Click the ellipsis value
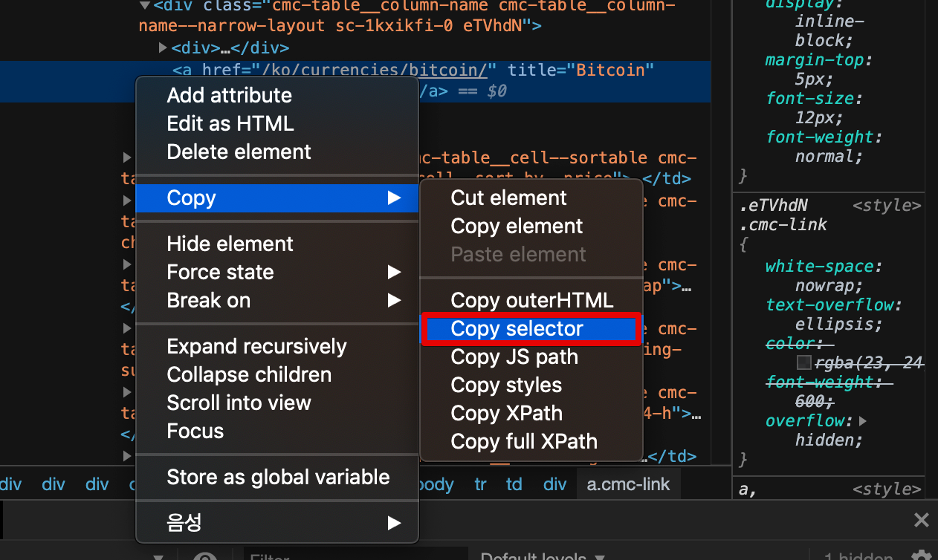Viewport: 938px width, 560px height. (x=835, y=324)
